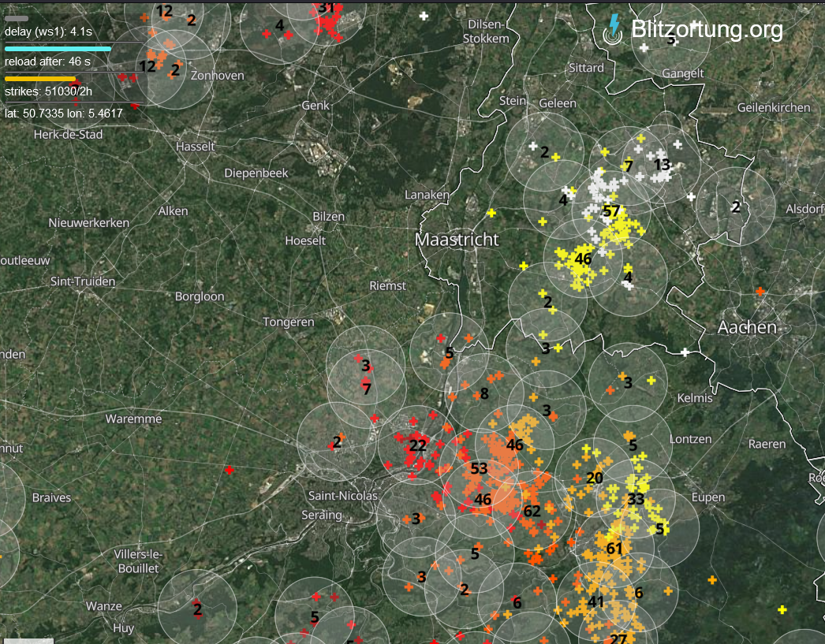Open the strike cluster labeled 62
Screen dimensions: 825x644
(x=532, y=511)
